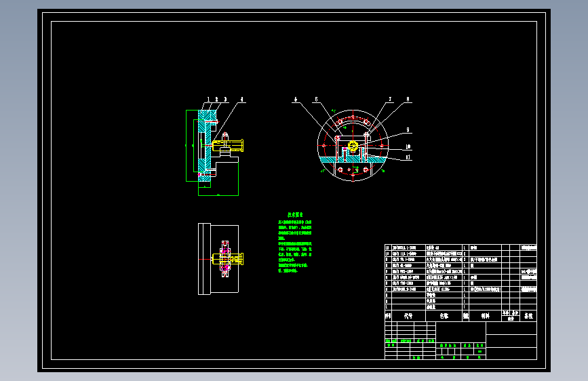The image size is (588, 381).
Task: Select part callout number 11
Action: [408, 157]
